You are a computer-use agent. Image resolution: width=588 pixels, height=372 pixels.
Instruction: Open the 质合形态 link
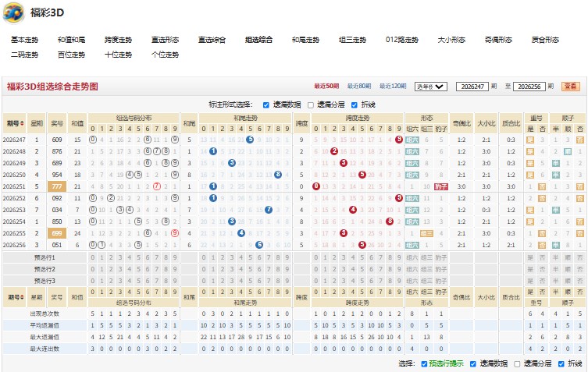[545, 40]
